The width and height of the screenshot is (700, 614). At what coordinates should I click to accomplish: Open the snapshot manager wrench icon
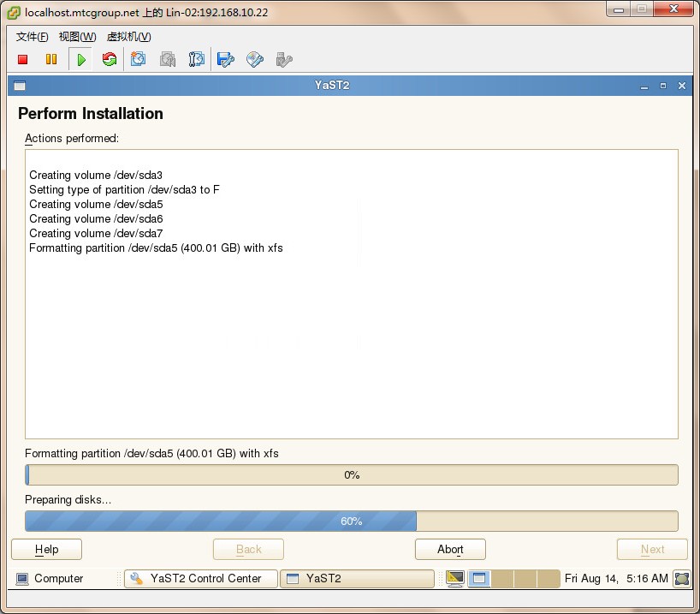[197, 59]
